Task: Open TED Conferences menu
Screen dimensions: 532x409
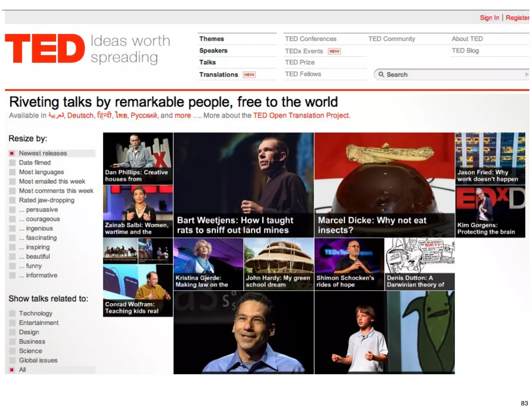Action: point(310,39)
